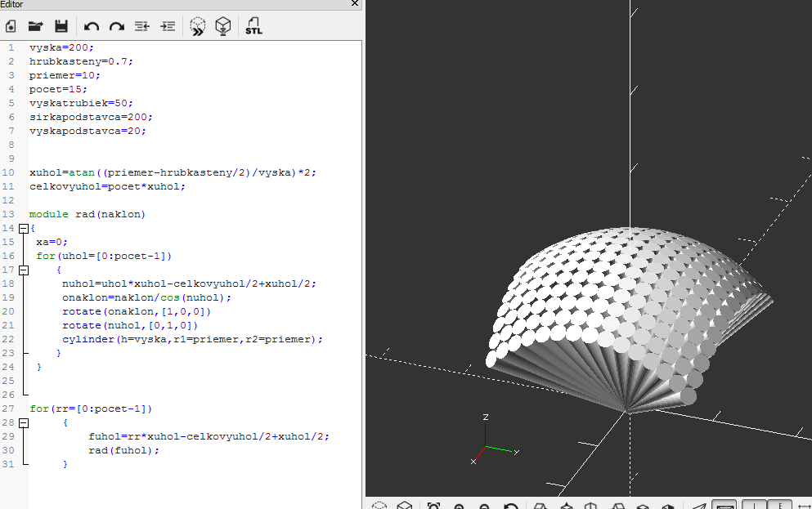Redo the last undone edit
The height and width of the screenshot is (509, 812).
pyautogui.click(x=117, y=26)
